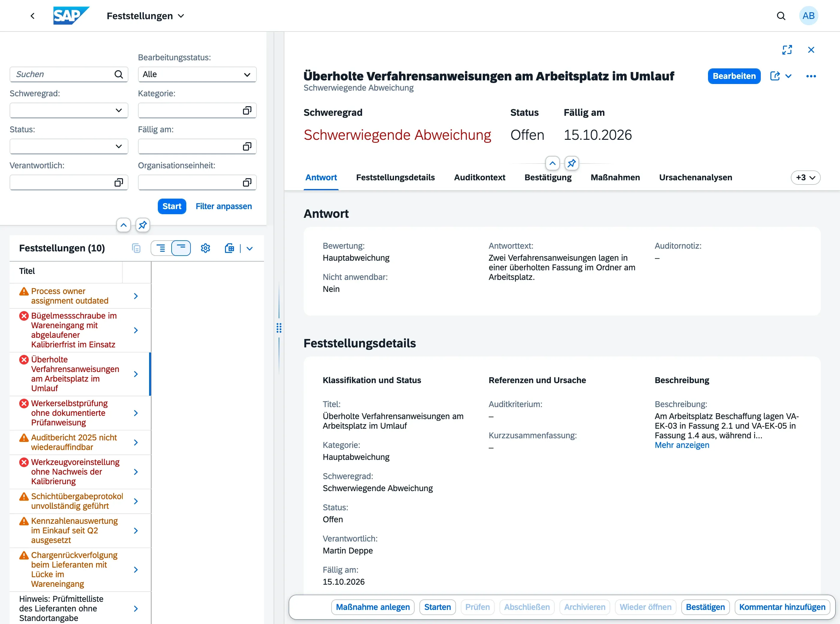Open Organisationseinheit value help icon
The image size is (840, 624).
[247, 182]
